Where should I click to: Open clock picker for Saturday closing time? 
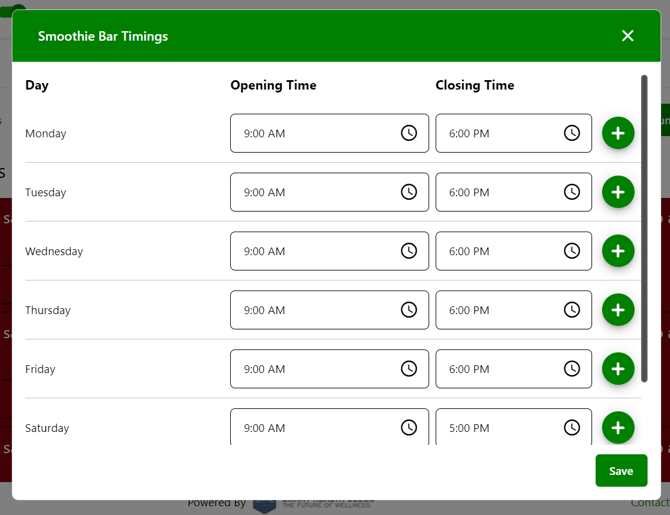pyautogui.click(x=572, y=428)
